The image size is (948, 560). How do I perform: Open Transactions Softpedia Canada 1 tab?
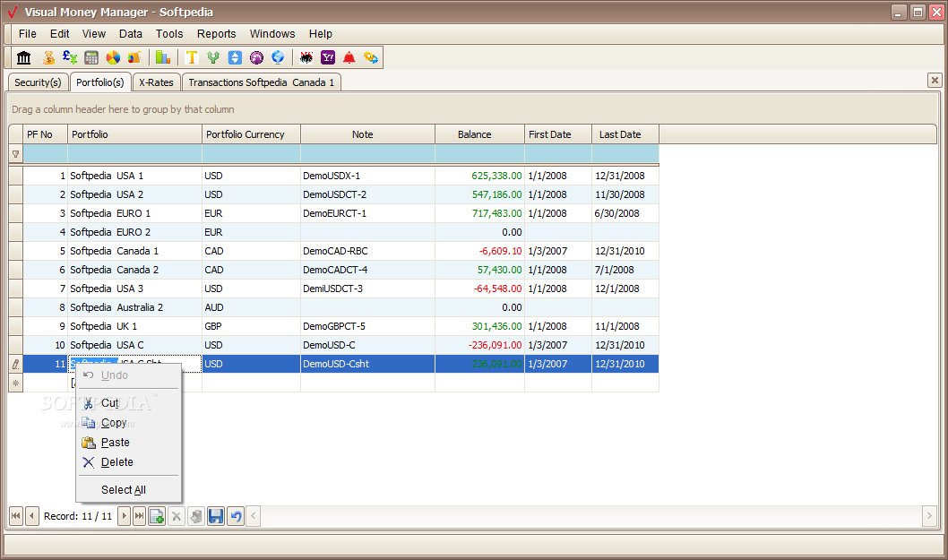click(261, 82)
